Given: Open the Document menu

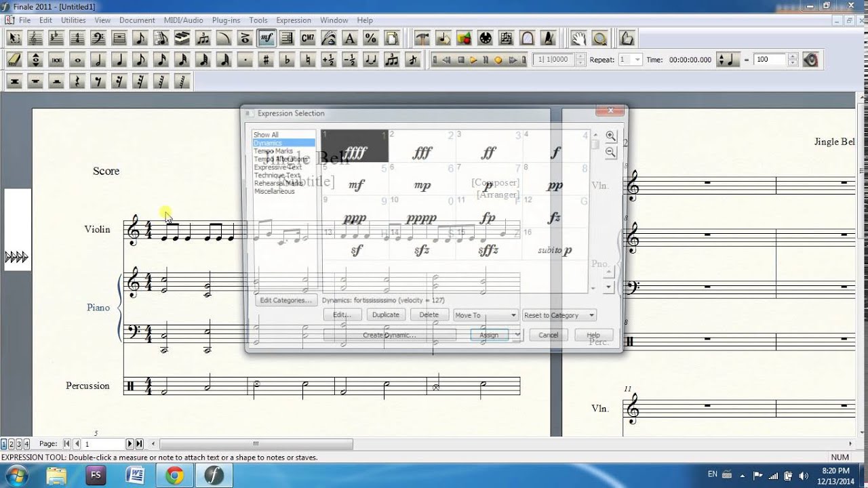Looking at the screenshot, I should click(137, 20).
